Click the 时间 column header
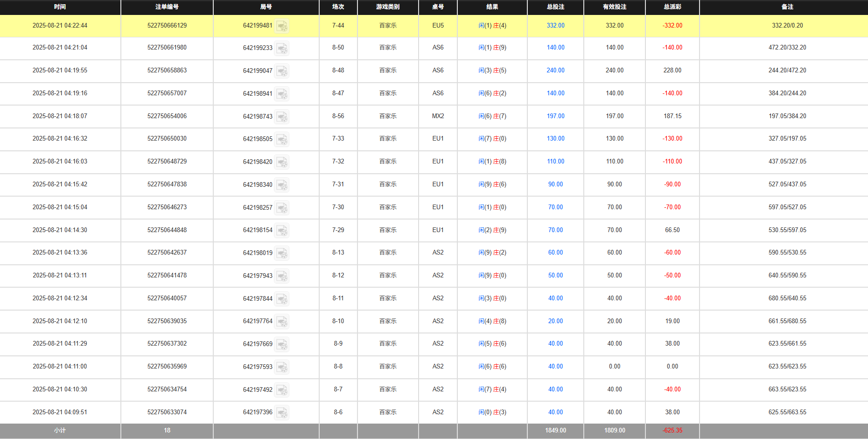 60,7
